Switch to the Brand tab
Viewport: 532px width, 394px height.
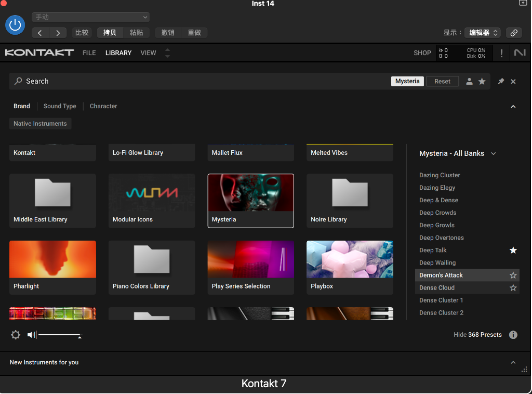click(22, 106)
